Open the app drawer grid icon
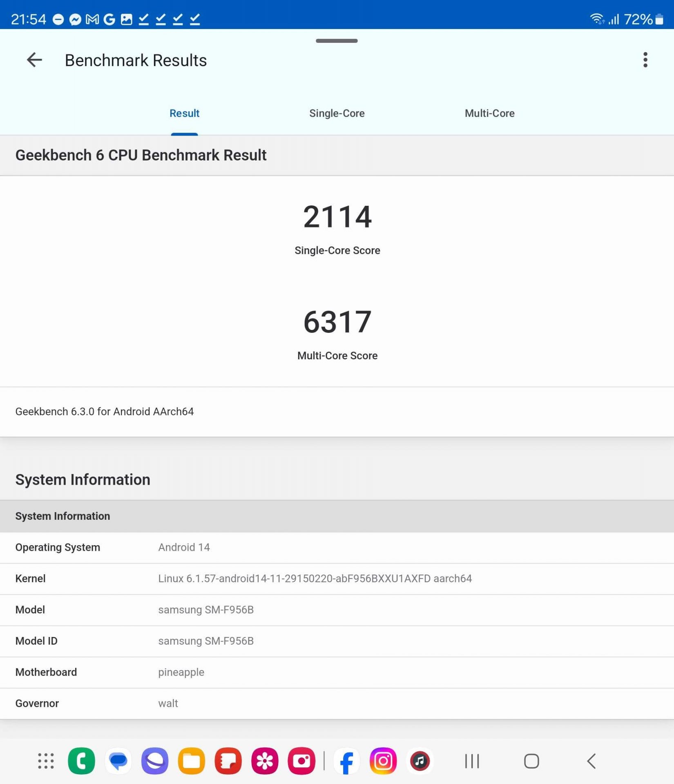The image size is (674, 784). pos(46,761)
